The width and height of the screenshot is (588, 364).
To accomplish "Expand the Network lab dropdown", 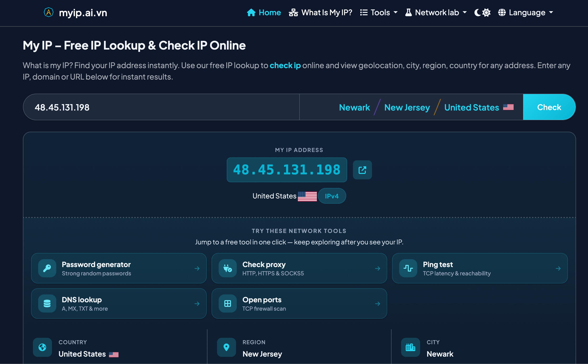I will pos(436,13).
